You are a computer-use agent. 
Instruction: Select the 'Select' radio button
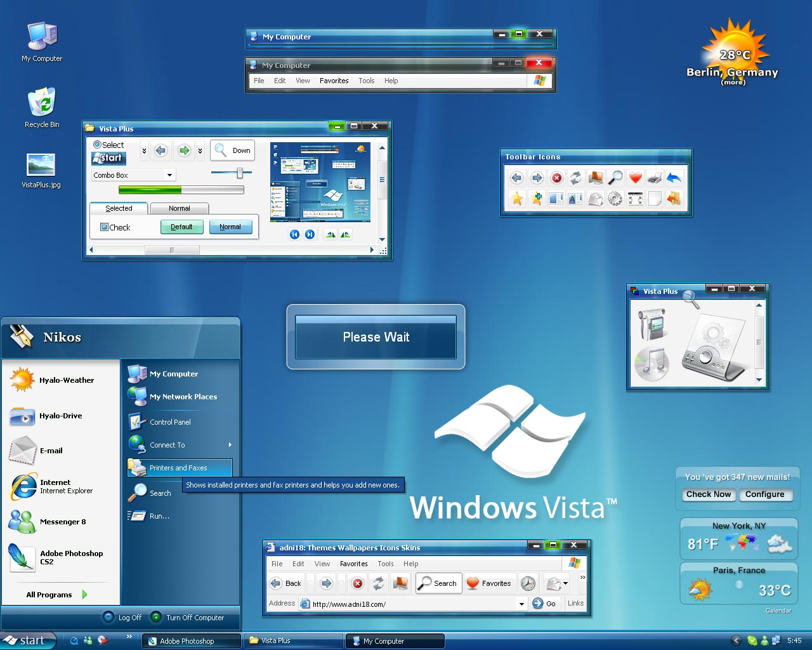(97, 145)
